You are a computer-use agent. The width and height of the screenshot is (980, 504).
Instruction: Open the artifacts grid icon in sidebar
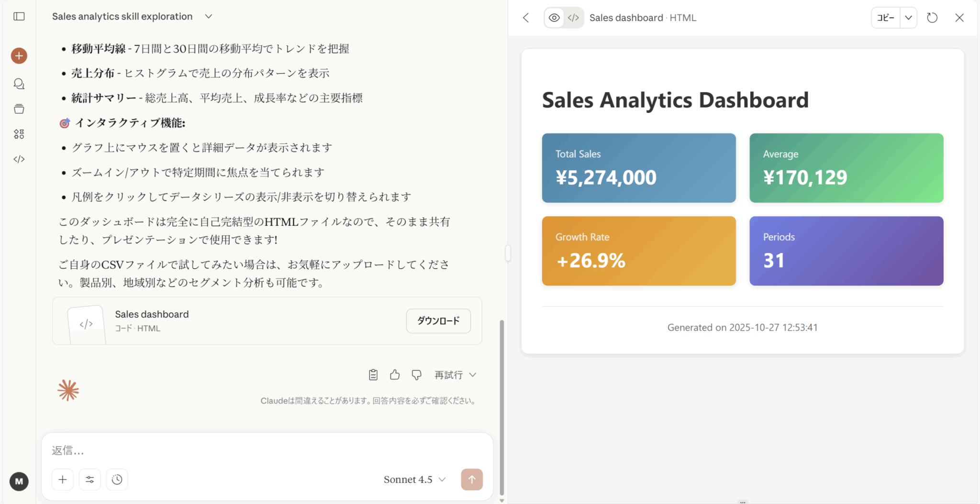click(x=19, y=134)
